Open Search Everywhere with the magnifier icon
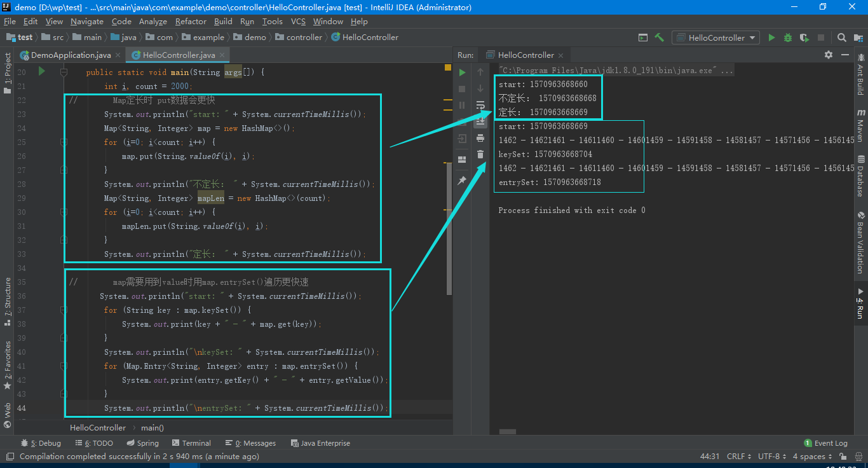This screenshot has width=868, height=468. [841, 38]
